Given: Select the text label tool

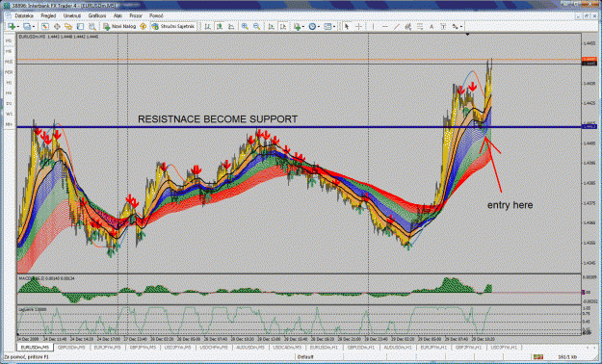Looking at the screenshot, I should coord(443,27).
